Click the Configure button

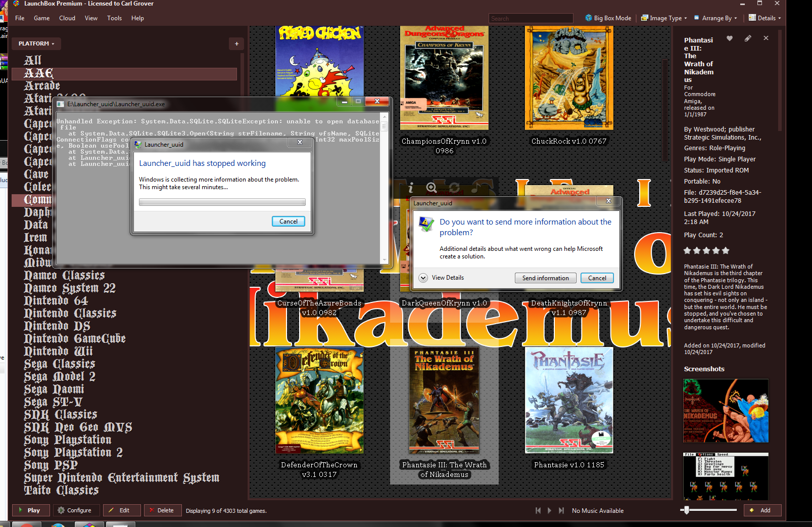click(x=76, y=510)
